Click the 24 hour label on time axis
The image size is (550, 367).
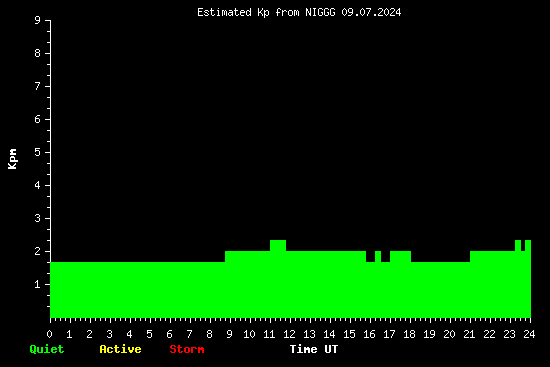[x=529, y=334]
